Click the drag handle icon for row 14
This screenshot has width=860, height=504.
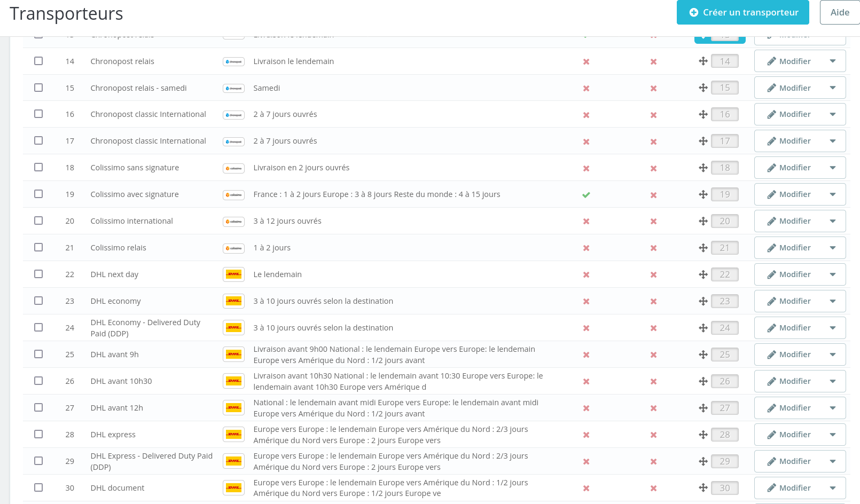pyautogui.click(x=703, y=61)
